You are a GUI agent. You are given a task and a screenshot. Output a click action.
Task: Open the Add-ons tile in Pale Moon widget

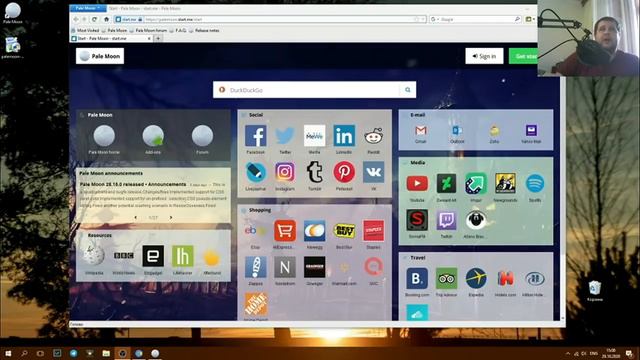click(153, 136)
